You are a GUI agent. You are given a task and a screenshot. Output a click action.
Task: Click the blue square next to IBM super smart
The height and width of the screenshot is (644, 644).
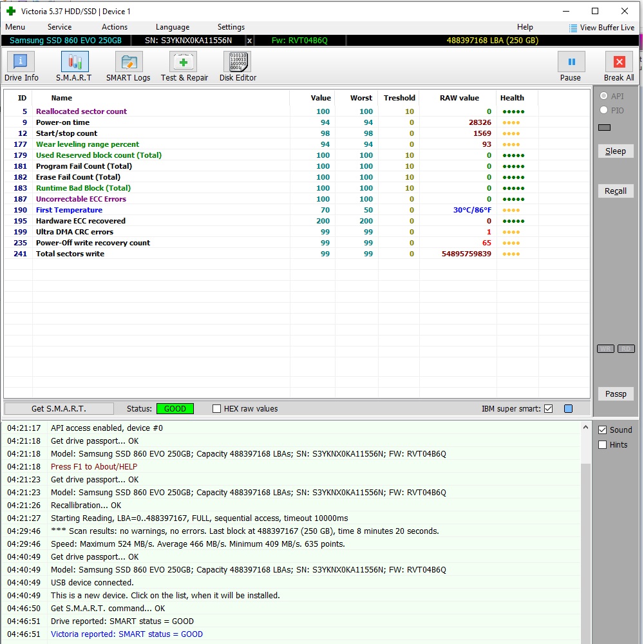point(569,409)
